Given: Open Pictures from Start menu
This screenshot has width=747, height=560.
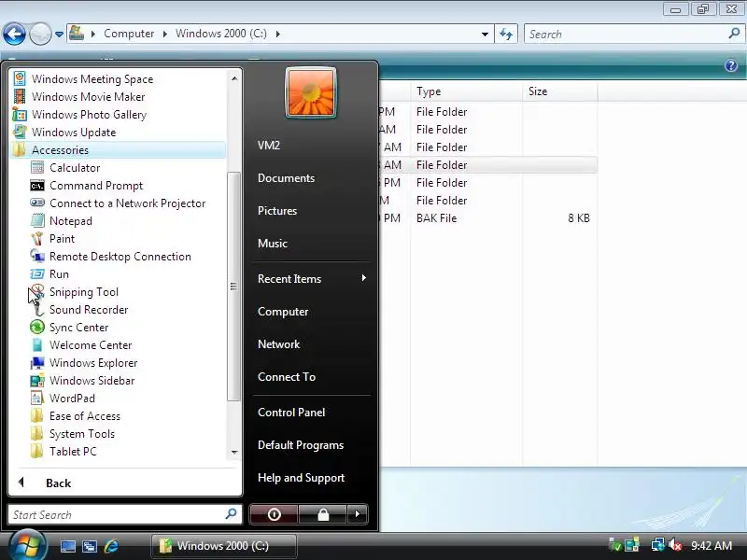Looking at the screenshot, I should coord(276,211).
